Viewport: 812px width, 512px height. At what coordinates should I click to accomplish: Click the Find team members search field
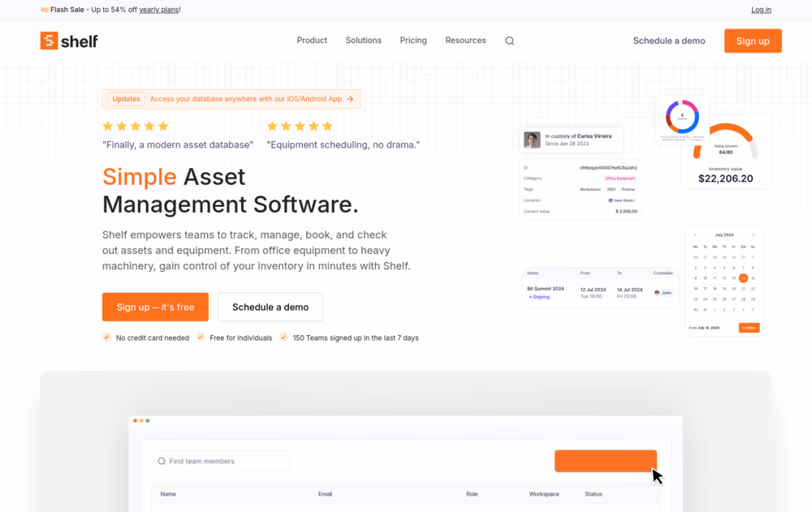221,461
